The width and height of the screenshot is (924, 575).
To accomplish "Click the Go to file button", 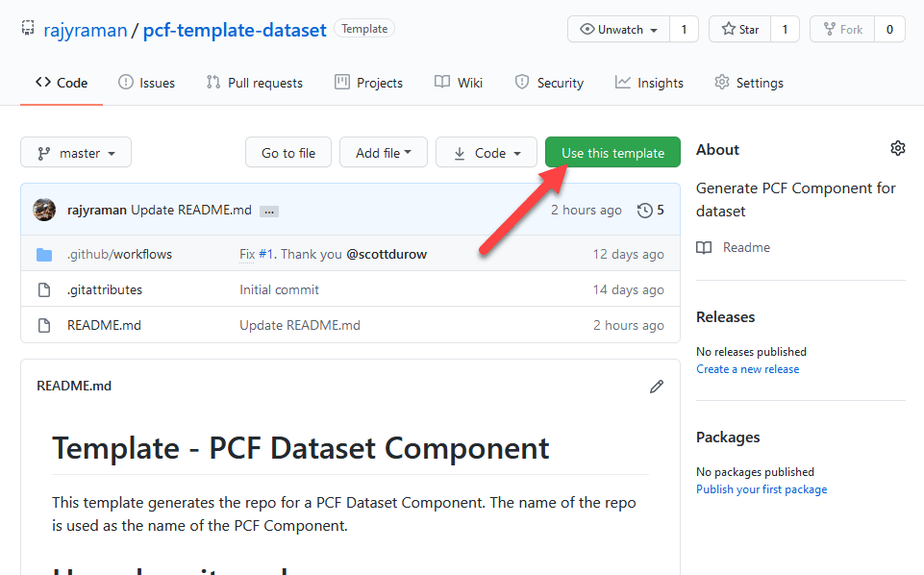I will (288, 153).
